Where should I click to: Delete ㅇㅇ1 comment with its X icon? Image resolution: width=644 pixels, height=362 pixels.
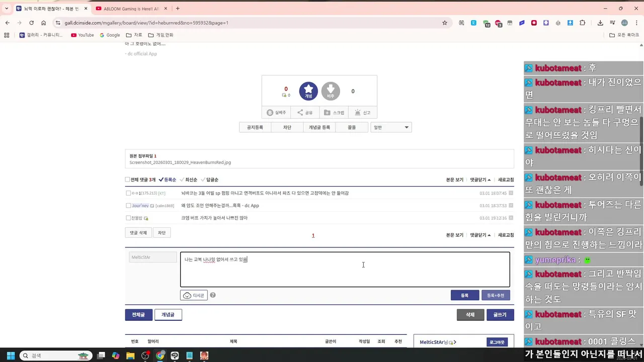coord(511,193)
